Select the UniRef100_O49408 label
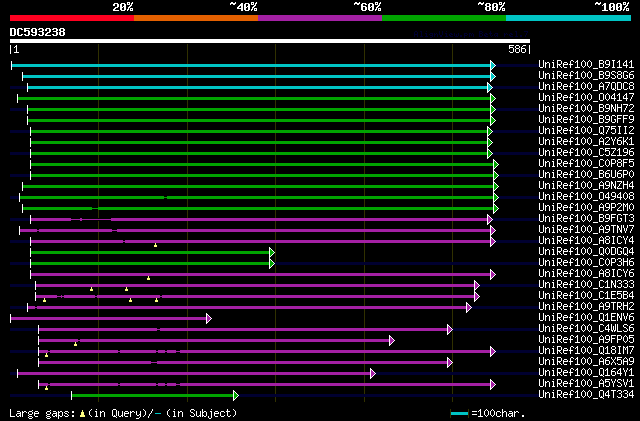This screenshot has width=640, height=421. [586, 196]
